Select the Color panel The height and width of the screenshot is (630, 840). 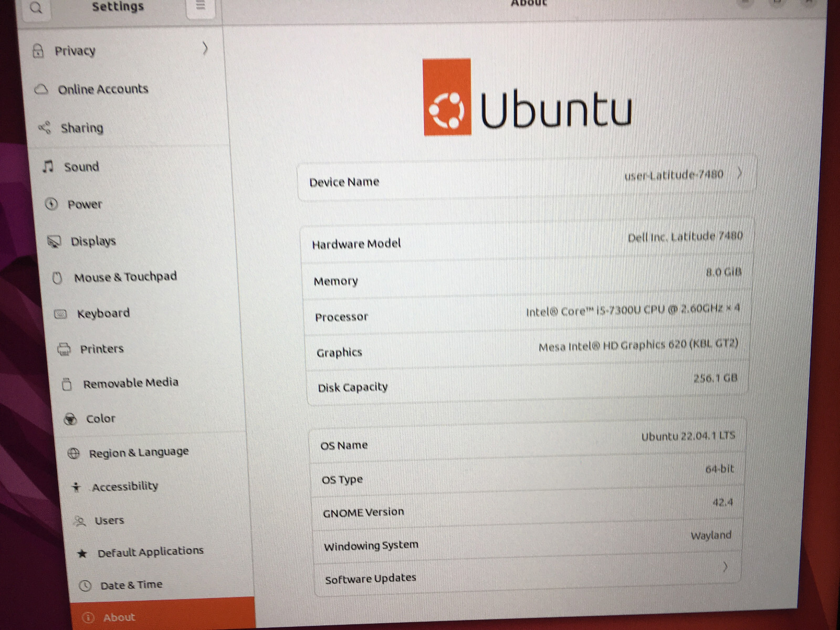151,418
